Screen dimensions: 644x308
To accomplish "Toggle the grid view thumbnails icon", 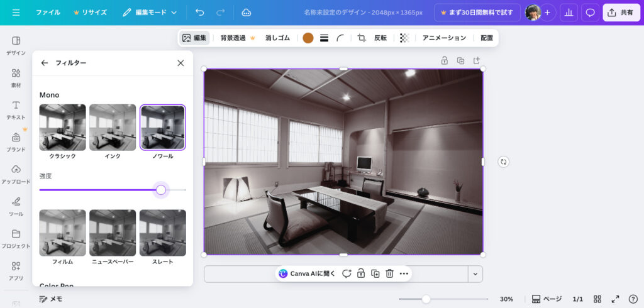I will (598, 299).
